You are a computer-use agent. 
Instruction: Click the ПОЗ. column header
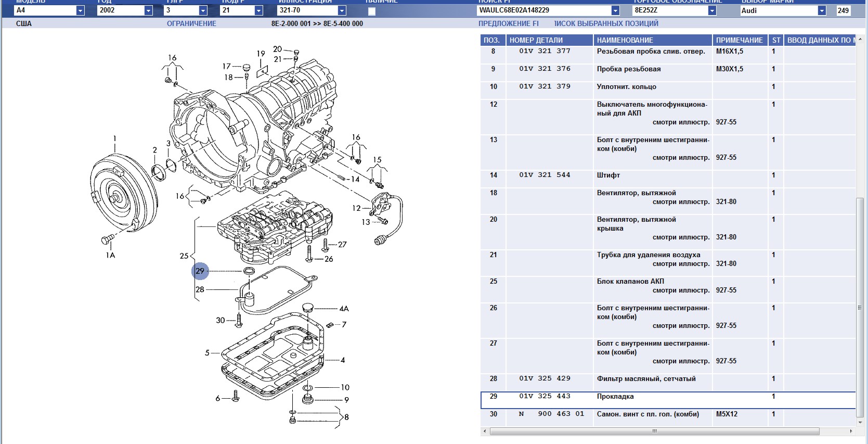(x=493, y=40)
